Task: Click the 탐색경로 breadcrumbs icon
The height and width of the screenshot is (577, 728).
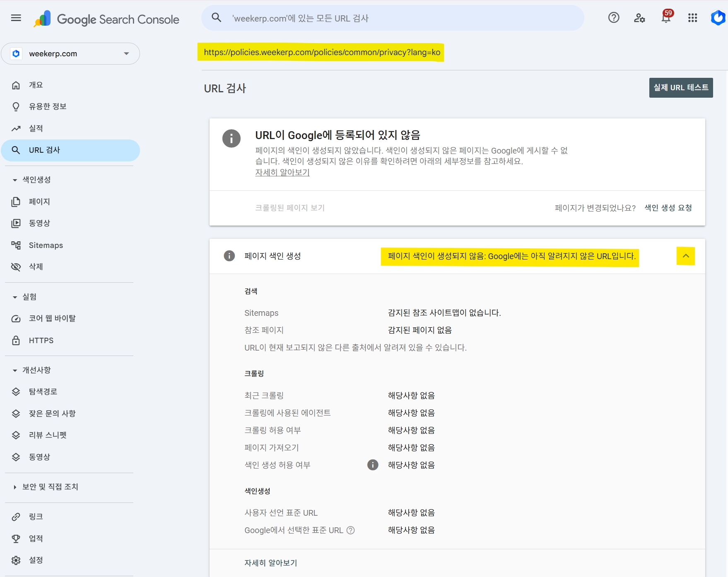Action: click(16, 392)
